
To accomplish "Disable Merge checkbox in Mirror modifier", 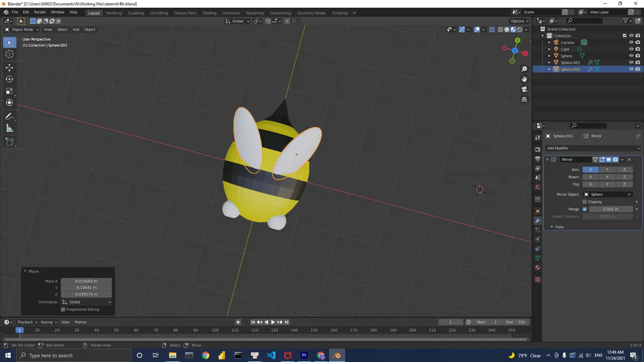I will [585, 209].
